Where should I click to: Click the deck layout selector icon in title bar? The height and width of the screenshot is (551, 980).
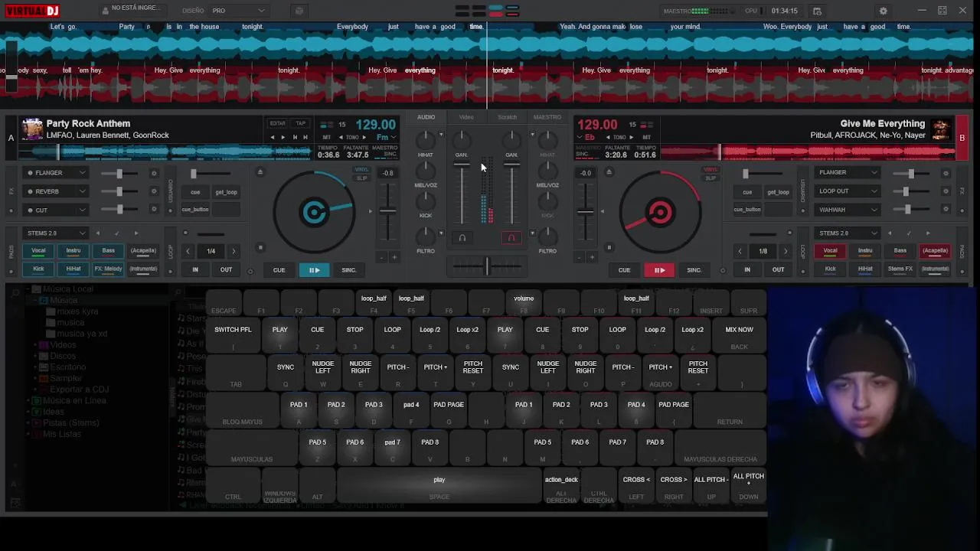[x=487, y=11]
